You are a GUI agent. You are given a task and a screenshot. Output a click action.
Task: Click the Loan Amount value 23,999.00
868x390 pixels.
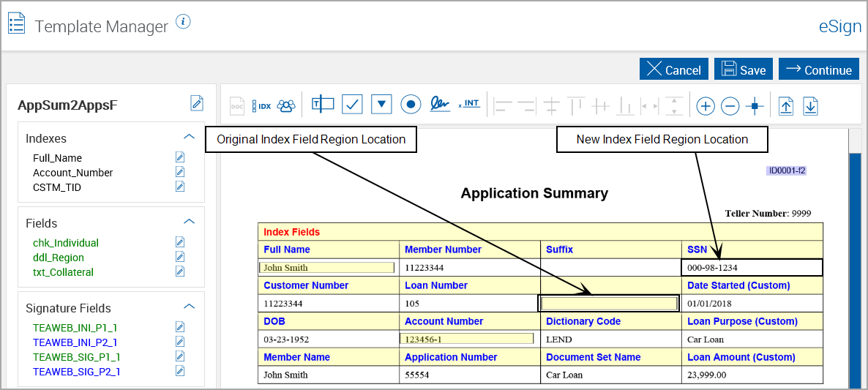(706, 375)
